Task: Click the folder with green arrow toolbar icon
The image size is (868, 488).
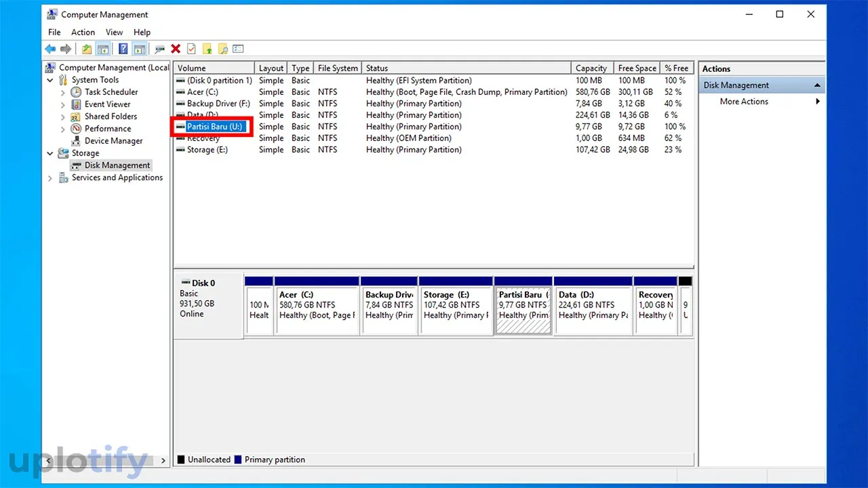Action: point(207,49)
